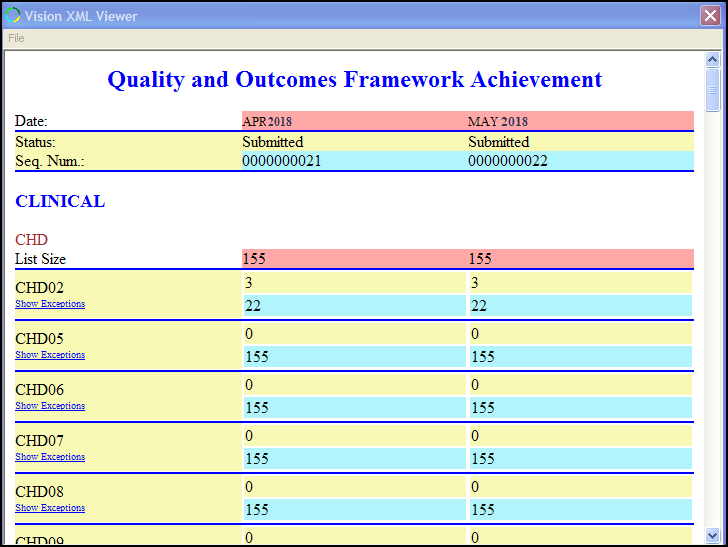The height and width of the screenshot is (547, 728).
Task: Click the vertical scrollbar thumb
Action: tap(713, 89)
